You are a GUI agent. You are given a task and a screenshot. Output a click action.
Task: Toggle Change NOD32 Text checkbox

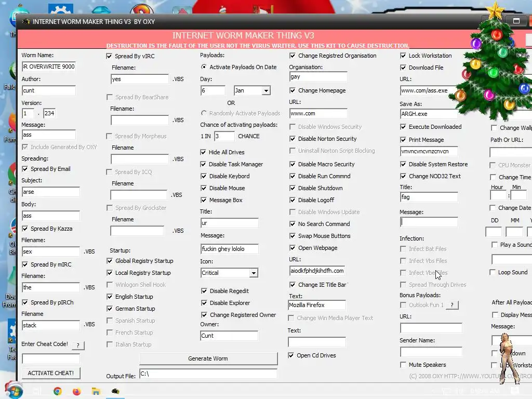point(403,176)
